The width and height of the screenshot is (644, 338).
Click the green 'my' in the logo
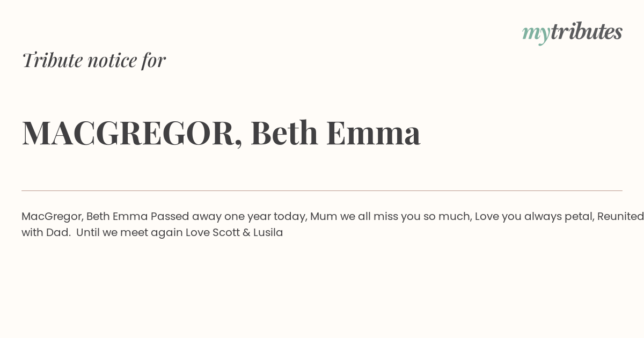[x=536, y=34]
